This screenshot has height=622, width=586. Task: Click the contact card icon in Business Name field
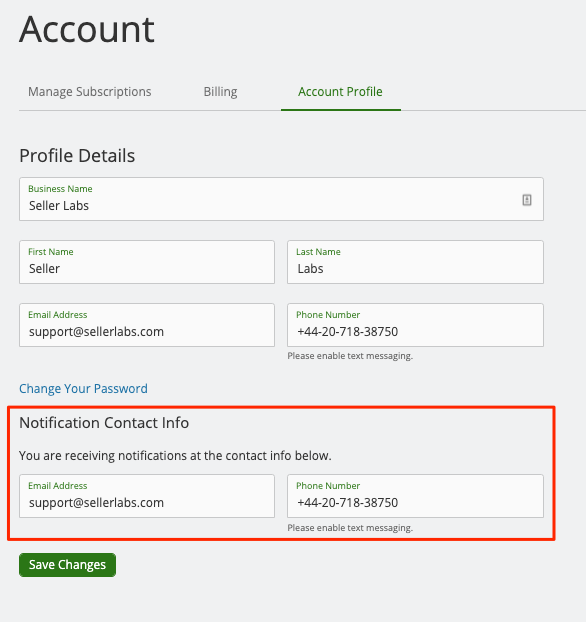coord(526,200)
